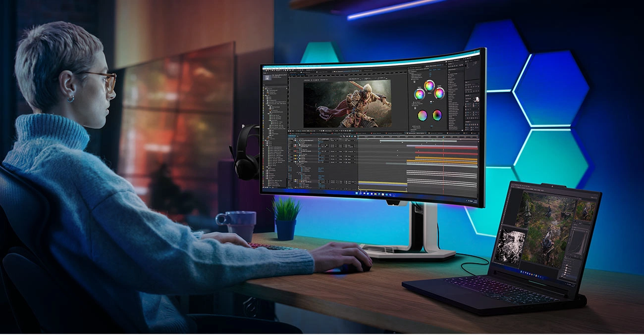Click the Midtones color wheel

429,86
